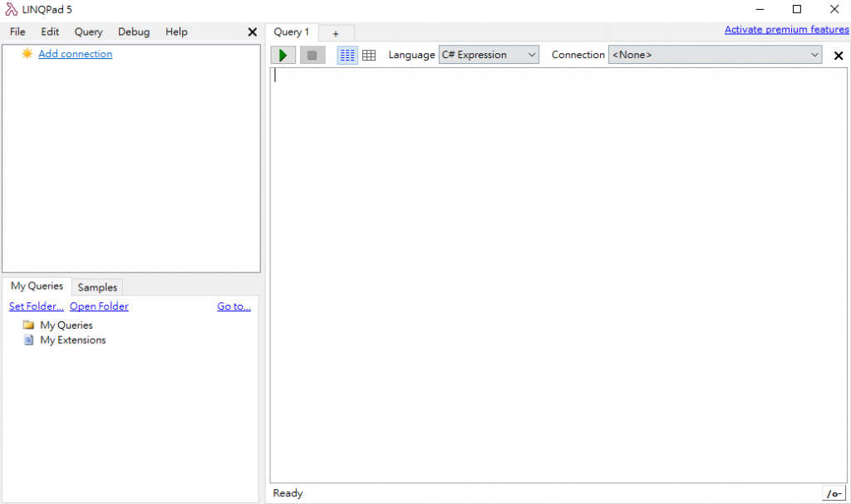
Task: Click the Add connection star icon
Action: coord(27,53)
